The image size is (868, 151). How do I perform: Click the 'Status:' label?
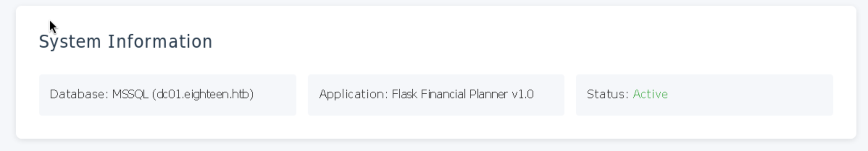(607, 94)
